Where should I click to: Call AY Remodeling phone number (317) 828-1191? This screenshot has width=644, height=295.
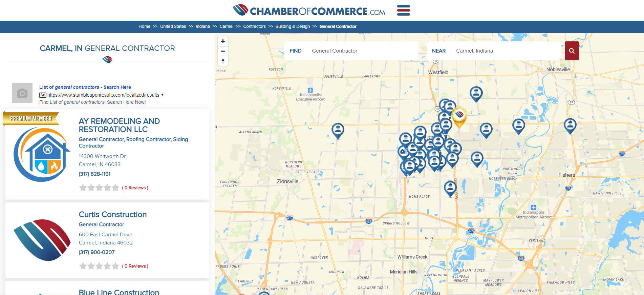[x=94, y=174]
